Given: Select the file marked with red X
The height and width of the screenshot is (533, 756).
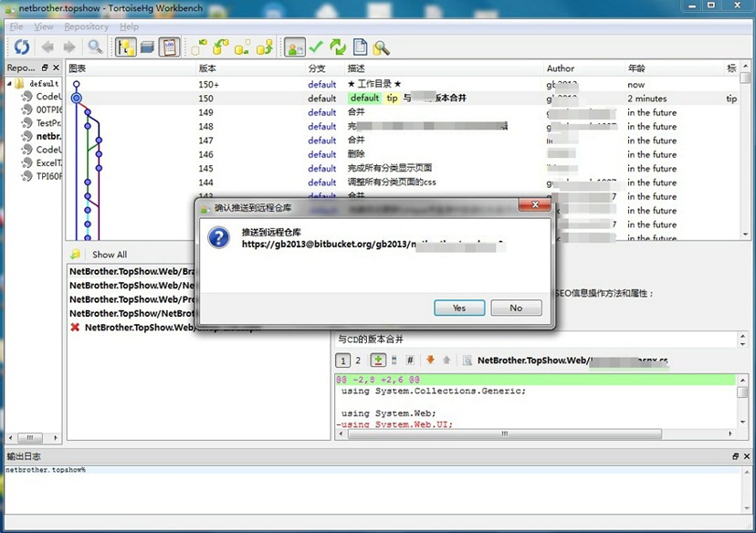Looking at the screenshot, I should [x=167, y=328].
